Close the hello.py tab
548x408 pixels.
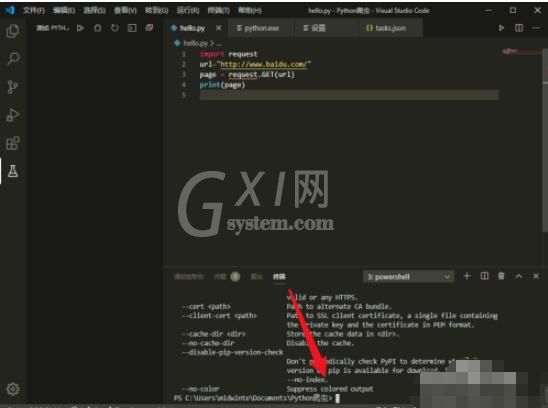pos(219,28)
